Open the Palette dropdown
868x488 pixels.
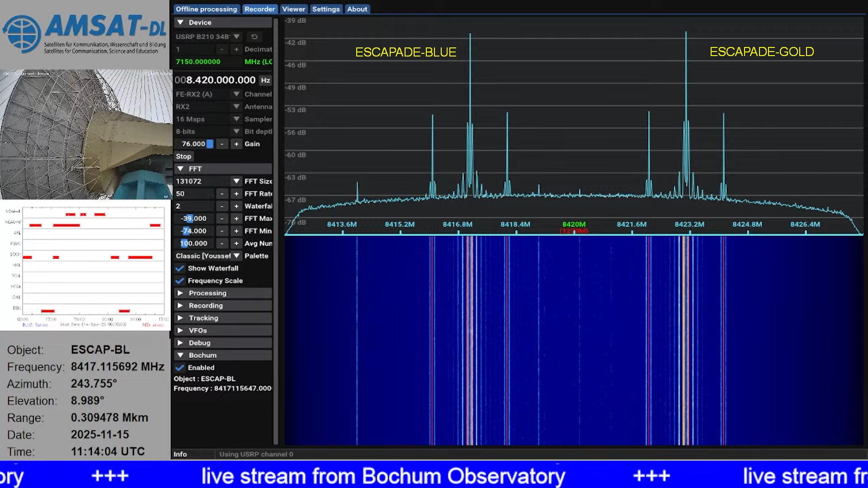[236, 256]
